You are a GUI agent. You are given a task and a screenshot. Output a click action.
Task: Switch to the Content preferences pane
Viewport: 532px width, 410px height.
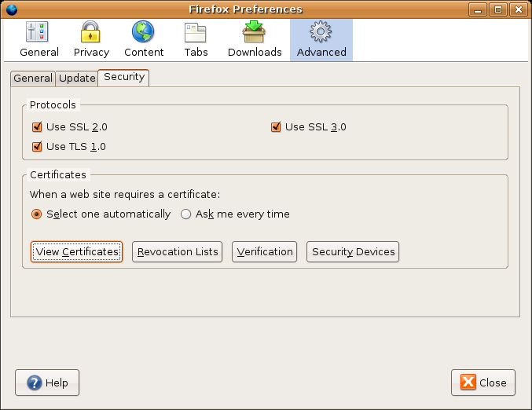coord(144,39)
